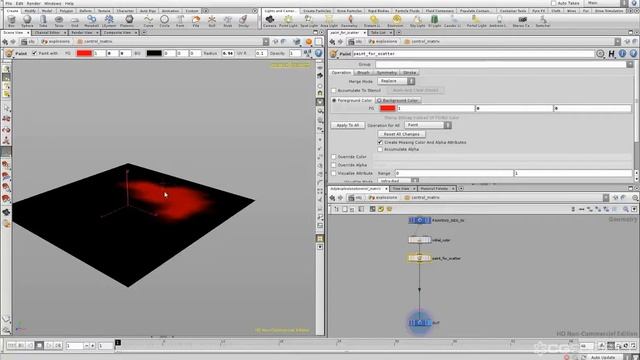The image size is (640, 360).
Task: Switch to the Symmetry parameter tab
Action: tap(386, 72)
